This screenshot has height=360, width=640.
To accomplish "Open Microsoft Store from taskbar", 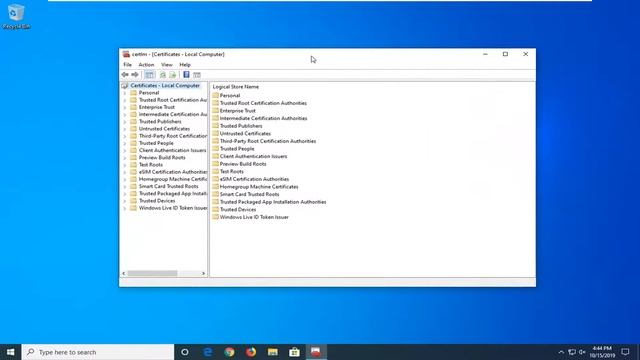I will [x=294, y=352].
